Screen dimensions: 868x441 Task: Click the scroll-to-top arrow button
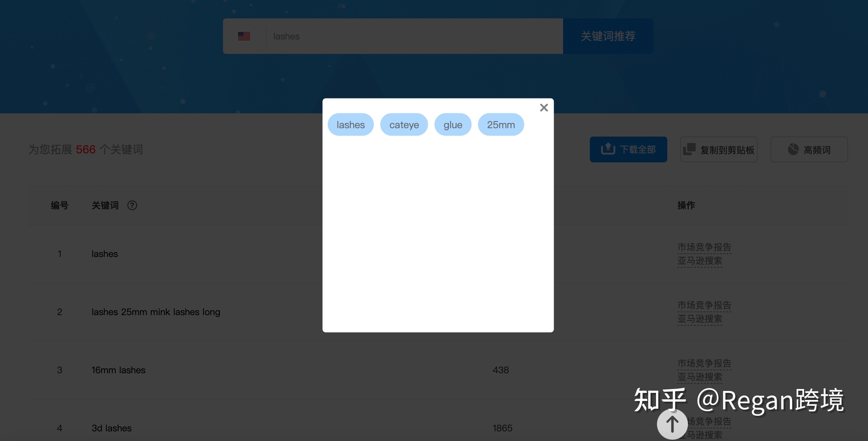pos(672,424)
